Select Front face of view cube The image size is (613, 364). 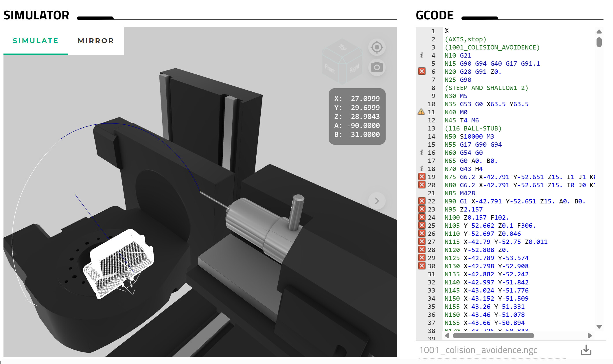coord(330,69)
